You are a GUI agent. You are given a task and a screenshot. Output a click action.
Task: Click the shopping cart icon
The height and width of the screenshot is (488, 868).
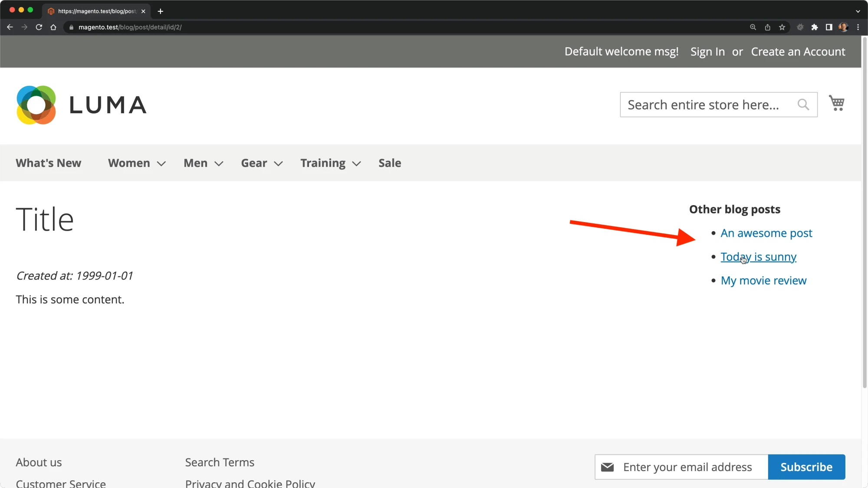836,103
